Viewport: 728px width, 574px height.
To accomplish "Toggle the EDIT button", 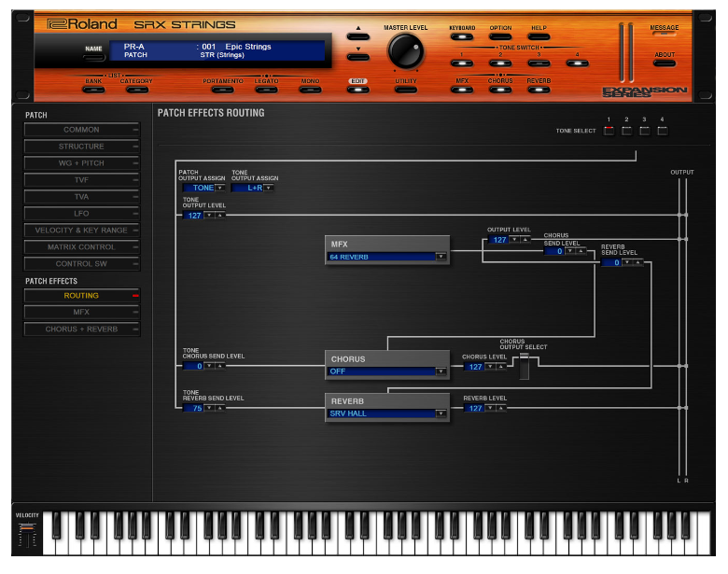I will click(x=358, y=90).
